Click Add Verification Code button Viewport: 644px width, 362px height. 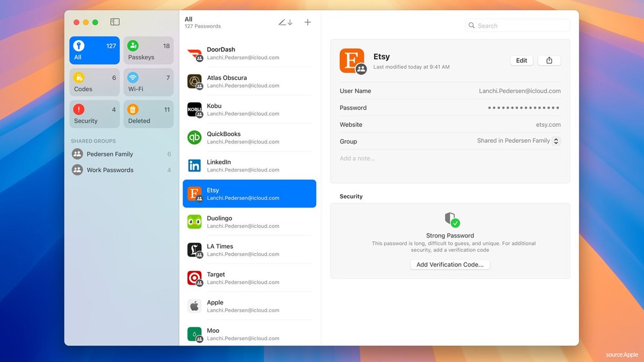450,264
